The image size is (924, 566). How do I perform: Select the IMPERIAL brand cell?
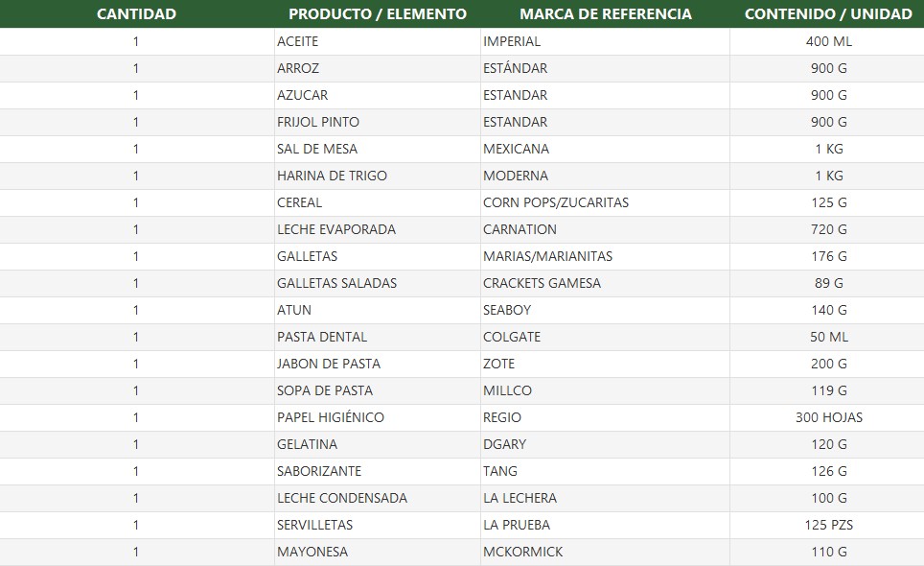[605, 41]
